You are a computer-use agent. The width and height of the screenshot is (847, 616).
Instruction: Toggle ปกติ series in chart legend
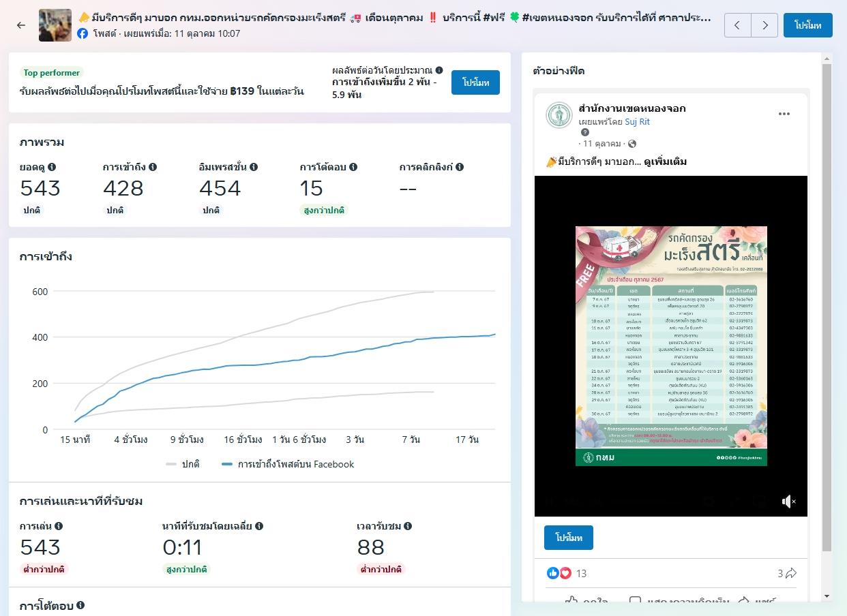(x=183, y=464)
